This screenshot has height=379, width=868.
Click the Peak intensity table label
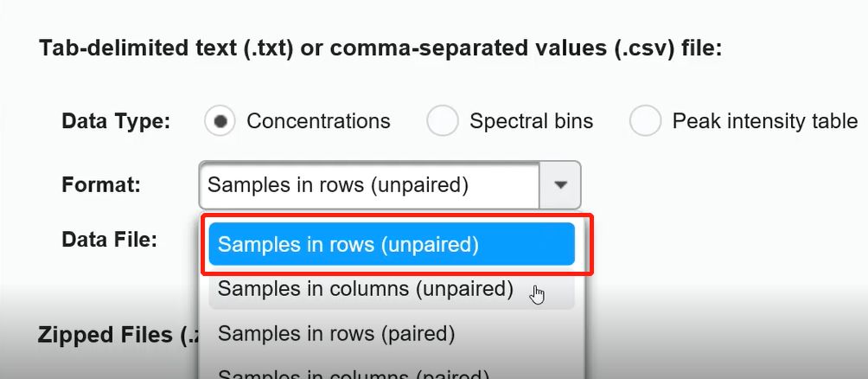click(x=764, y=121)
